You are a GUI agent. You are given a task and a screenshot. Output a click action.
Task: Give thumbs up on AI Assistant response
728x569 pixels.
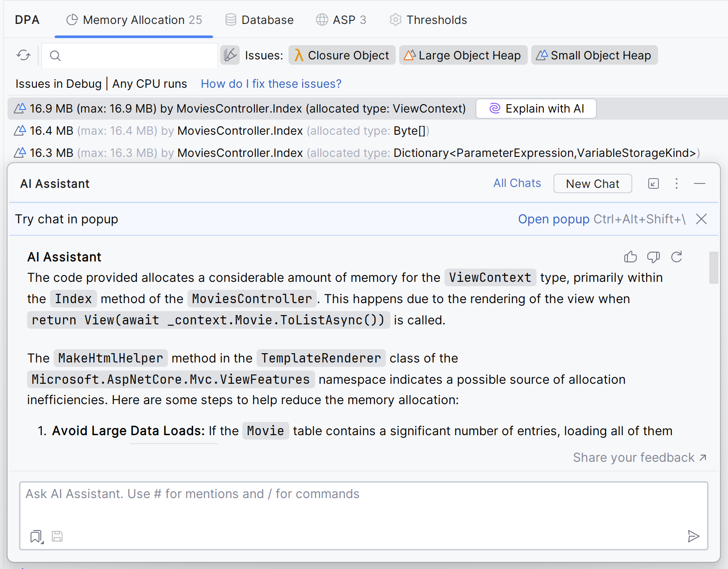(631, 257)
